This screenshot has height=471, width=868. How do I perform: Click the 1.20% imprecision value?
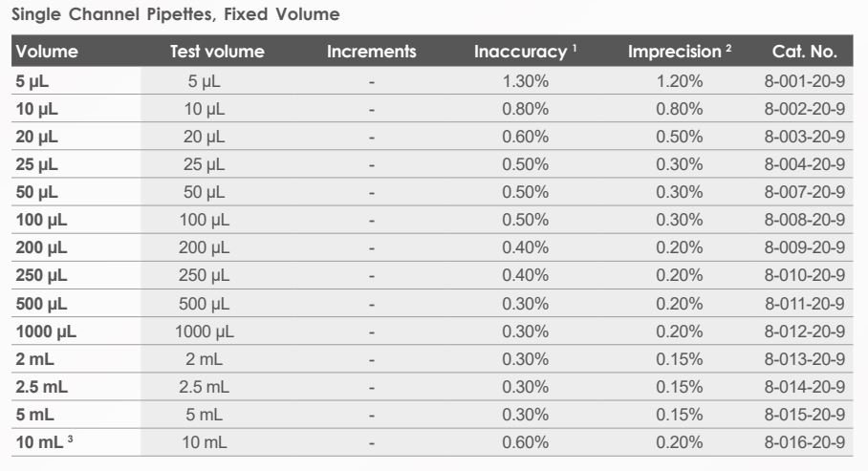680,82
